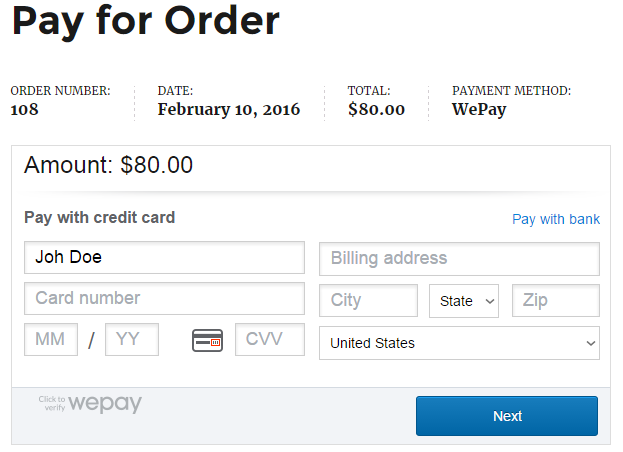Expand the United States country selector
The image size is (623, 452).
[x=459, y=343]
